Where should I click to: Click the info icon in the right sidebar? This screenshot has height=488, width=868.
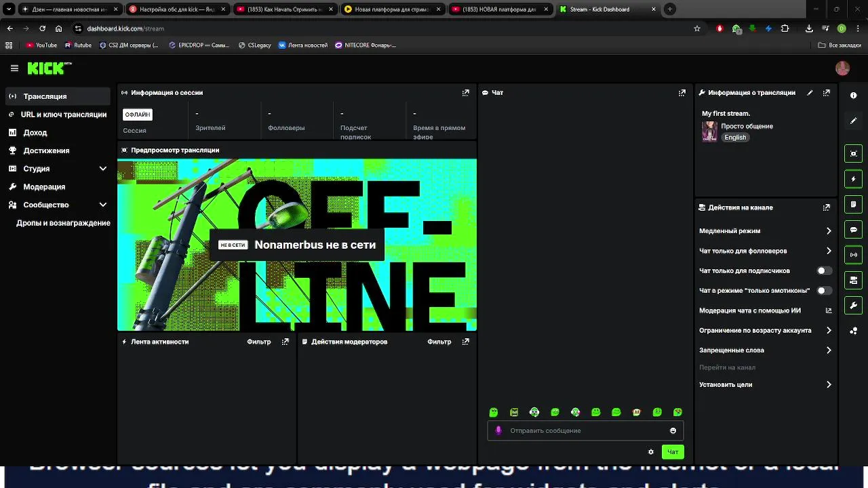[x=853, y=96]
